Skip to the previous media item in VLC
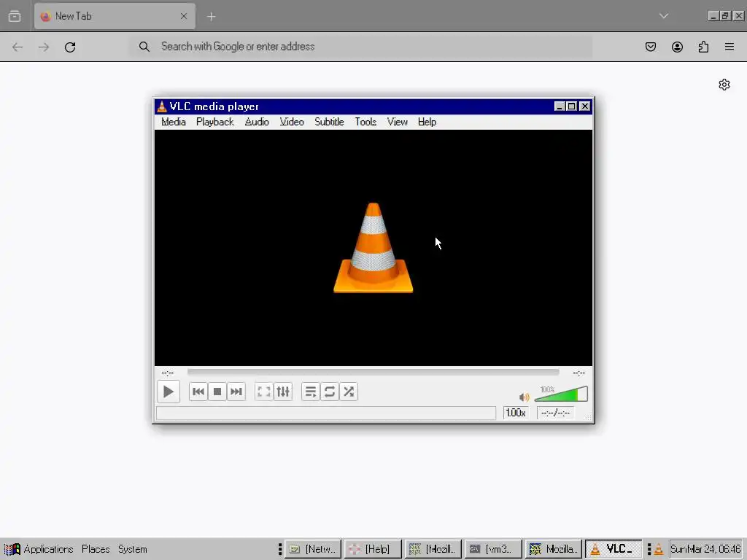 198,392
